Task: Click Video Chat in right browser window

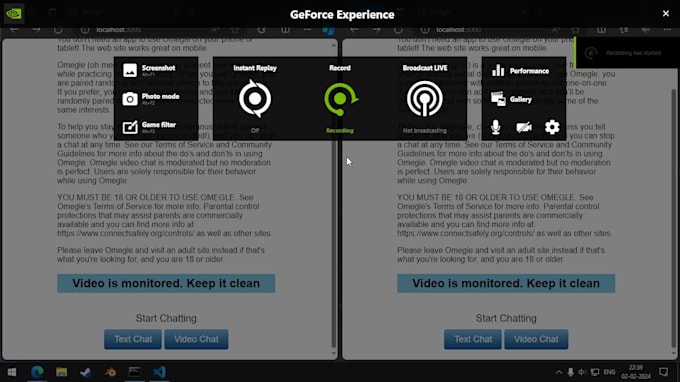Action: (x=536, y=339)
